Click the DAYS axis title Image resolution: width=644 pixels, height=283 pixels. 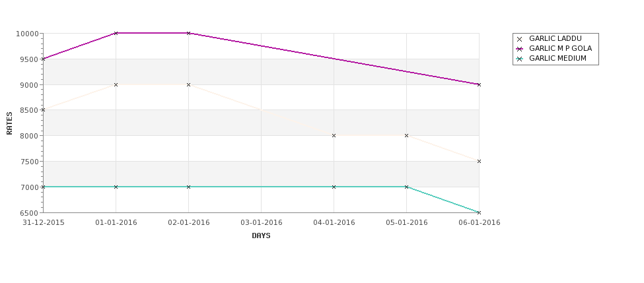tap(261, 236)
